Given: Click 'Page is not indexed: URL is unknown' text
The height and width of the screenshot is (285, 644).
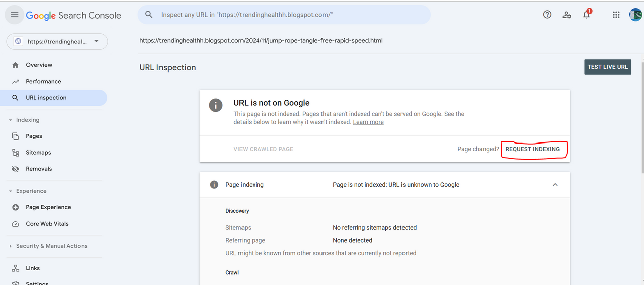Looking at the screenshot, I should 396,185.
